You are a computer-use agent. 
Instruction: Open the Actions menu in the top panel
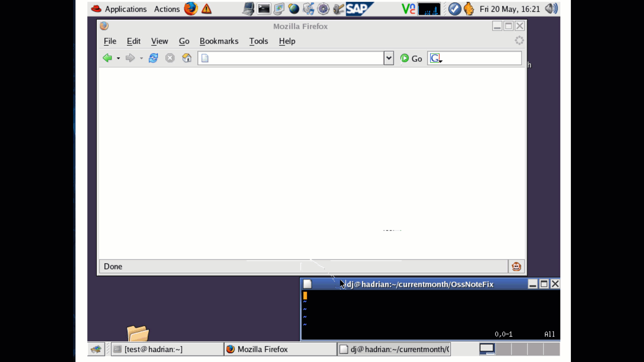tap(167, 9)
